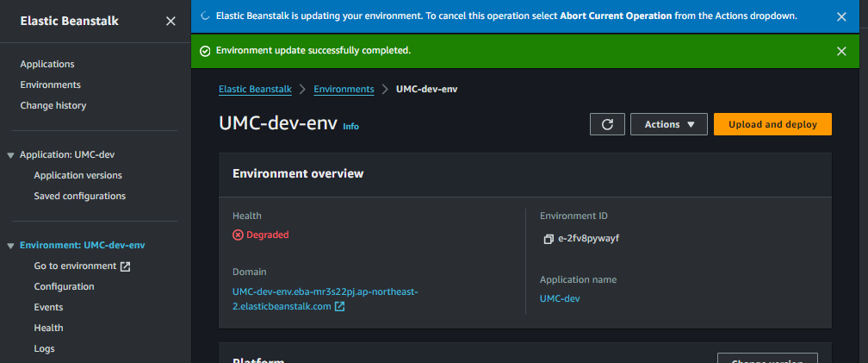Click the Change version button
This screenshot has height=363, width=868.
click(x=767, y=358)
